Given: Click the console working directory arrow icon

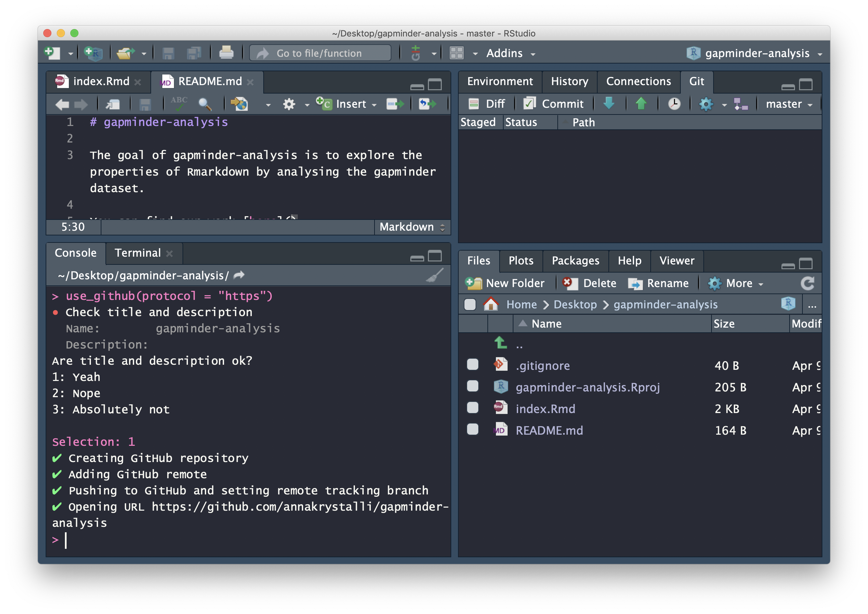Looking at the screenshot, I should 239,275.
